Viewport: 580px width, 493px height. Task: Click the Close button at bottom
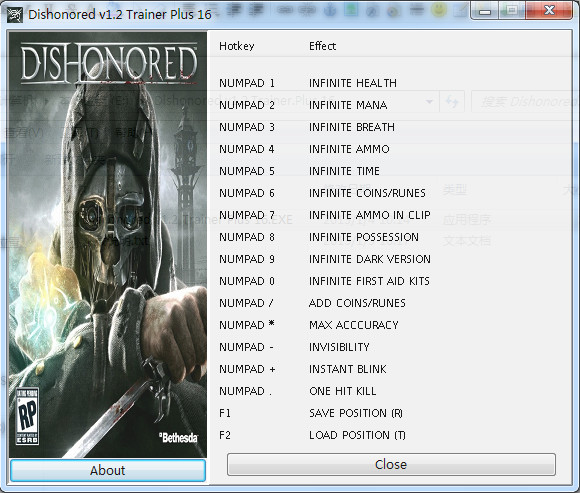pos(391,464)
